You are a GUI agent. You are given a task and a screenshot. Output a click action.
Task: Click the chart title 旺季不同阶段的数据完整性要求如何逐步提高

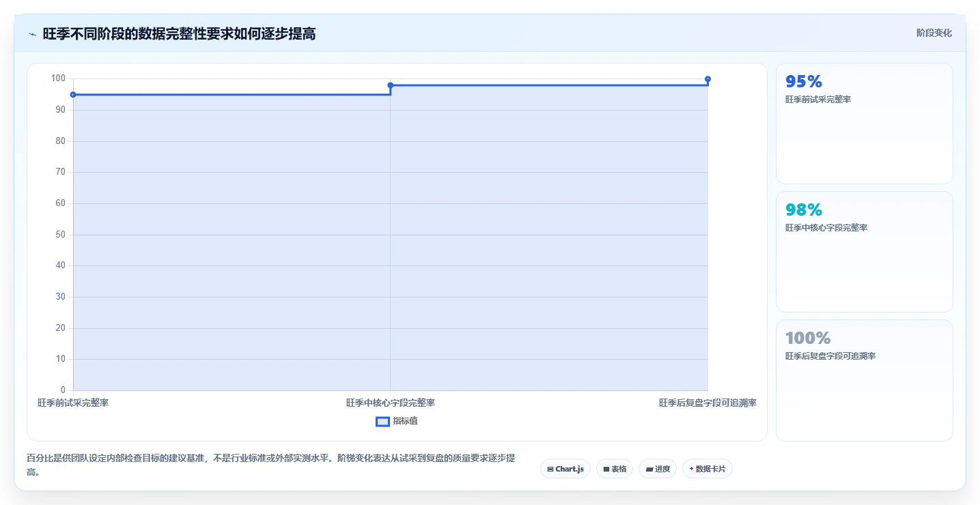click(x=179, y=33)
